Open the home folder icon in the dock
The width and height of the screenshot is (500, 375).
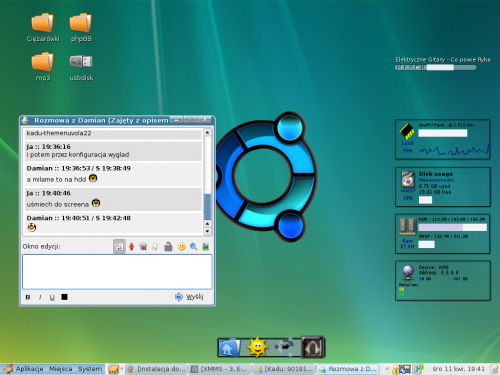point(230,348)
